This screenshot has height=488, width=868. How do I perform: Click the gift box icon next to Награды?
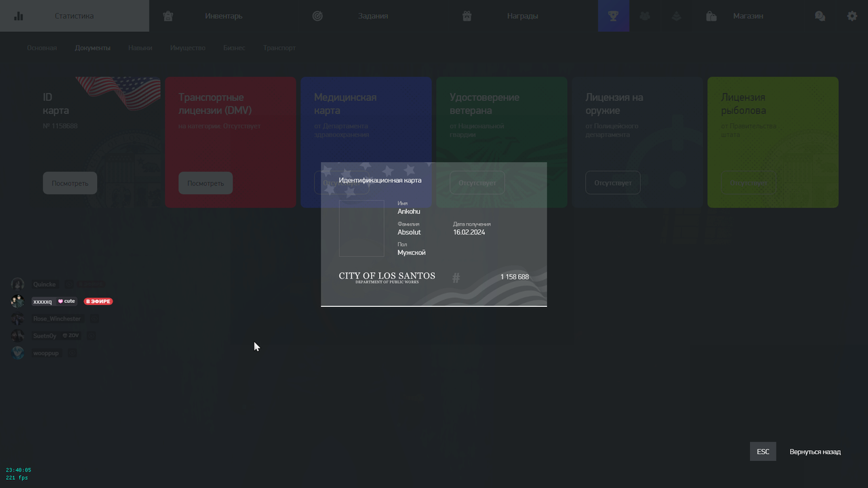pyautogui.click(x=467, y=16)
